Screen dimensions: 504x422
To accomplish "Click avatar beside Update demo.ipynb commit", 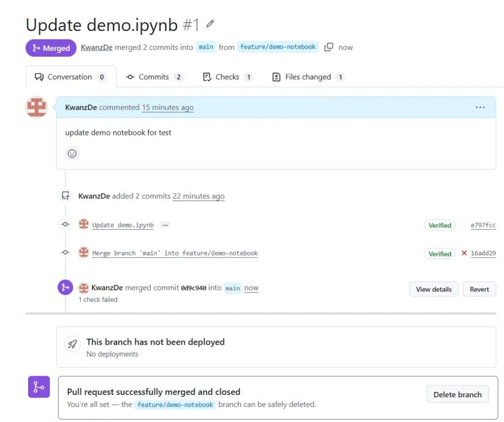I will pyautogui.click(x=84, y=224).
